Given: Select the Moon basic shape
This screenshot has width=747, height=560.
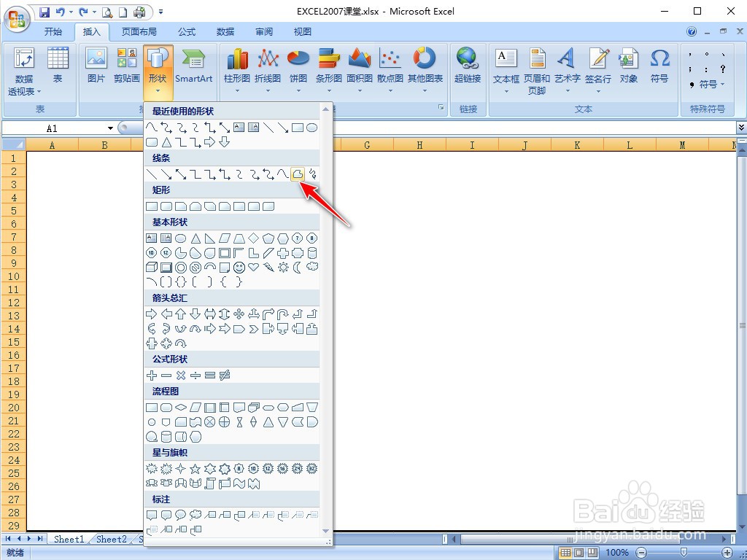Looking at the screenshot, I should [298, 267].
